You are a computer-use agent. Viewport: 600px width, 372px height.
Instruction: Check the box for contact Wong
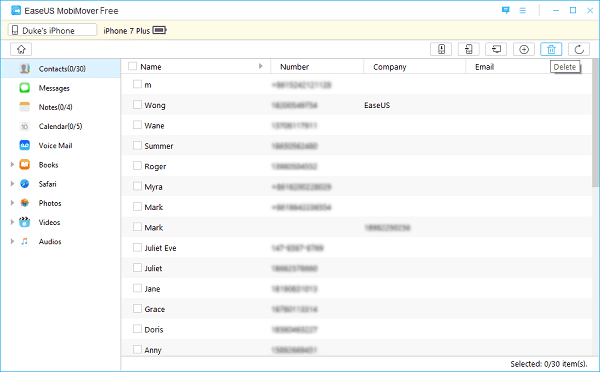(137, 104)
